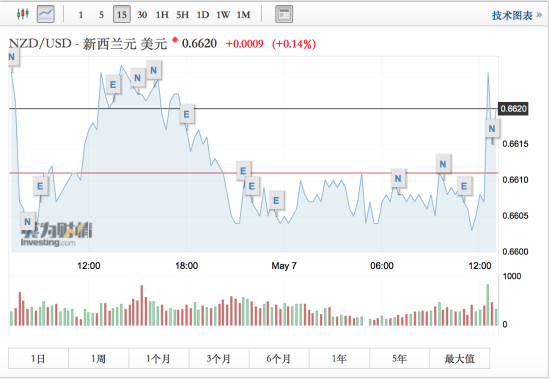
Task: Click the 0.6615 price axis label
Action: point(515,144)
